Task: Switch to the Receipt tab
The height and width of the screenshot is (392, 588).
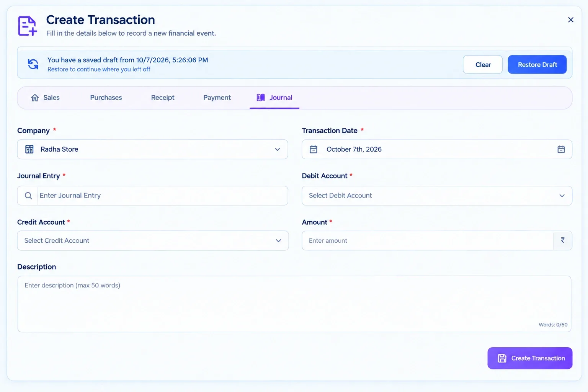Action: tap(163, 98)
